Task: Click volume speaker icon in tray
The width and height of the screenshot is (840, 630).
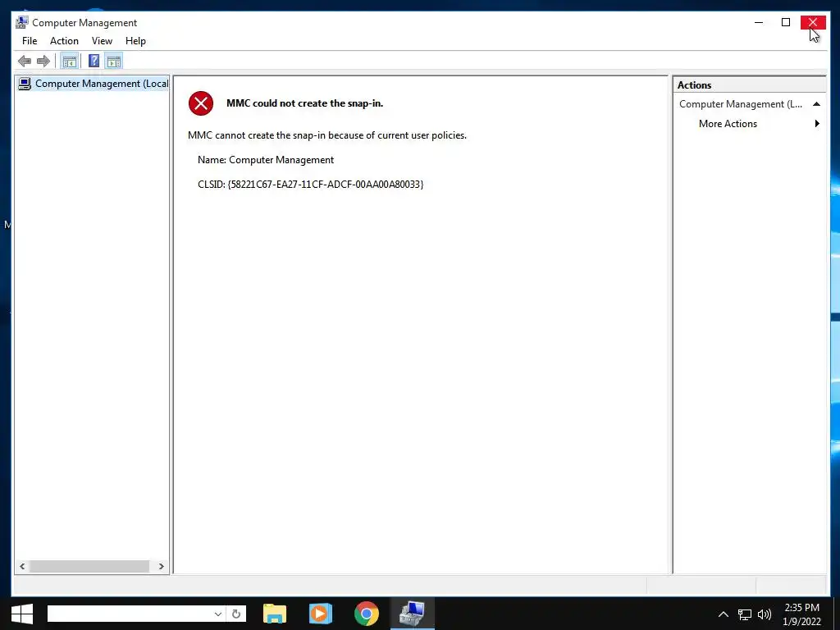Action: (765, 614)
